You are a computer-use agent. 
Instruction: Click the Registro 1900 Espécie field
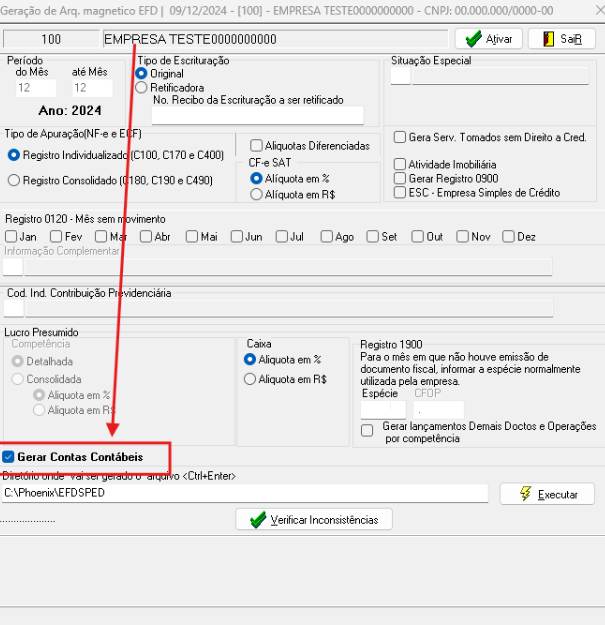(x=383, y=410)
